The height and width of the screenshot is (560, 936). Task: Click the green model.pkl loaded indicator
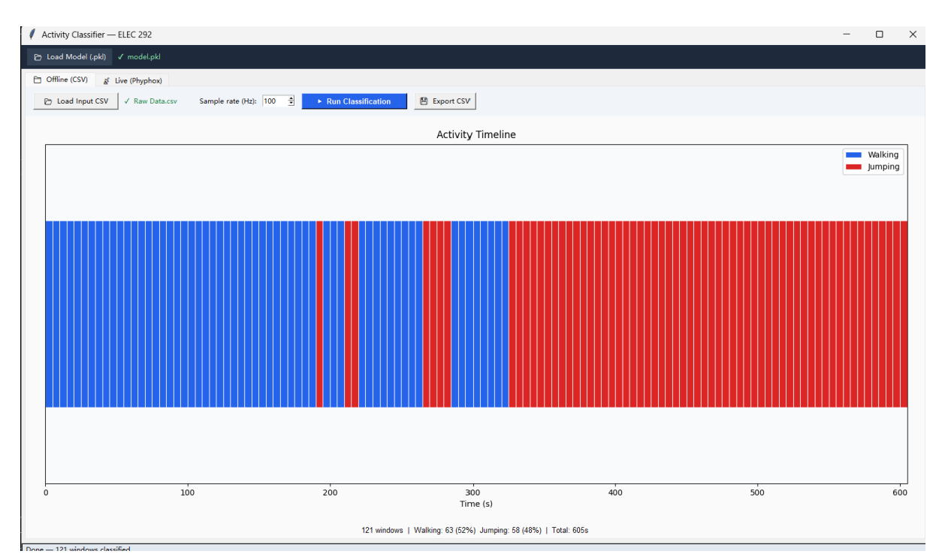[139, 57]
